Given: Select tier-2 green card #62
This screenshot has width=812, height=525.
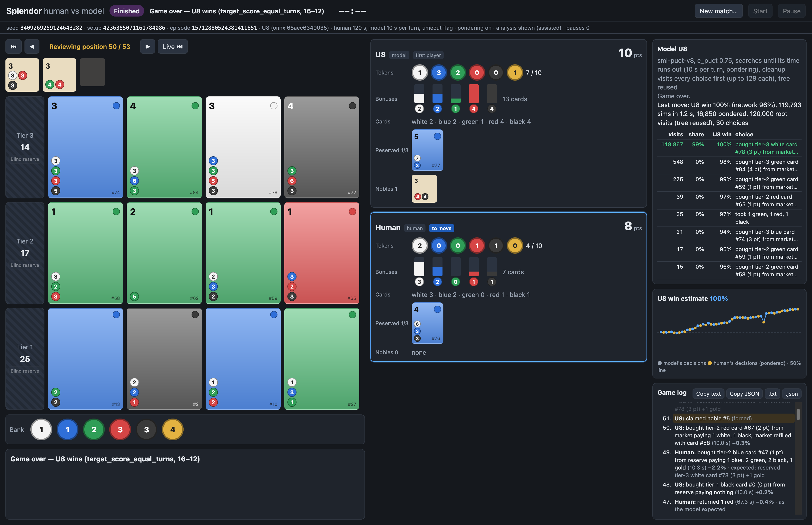Looking at the screenshot, I should pyautogui.click(x=164, y=253).
